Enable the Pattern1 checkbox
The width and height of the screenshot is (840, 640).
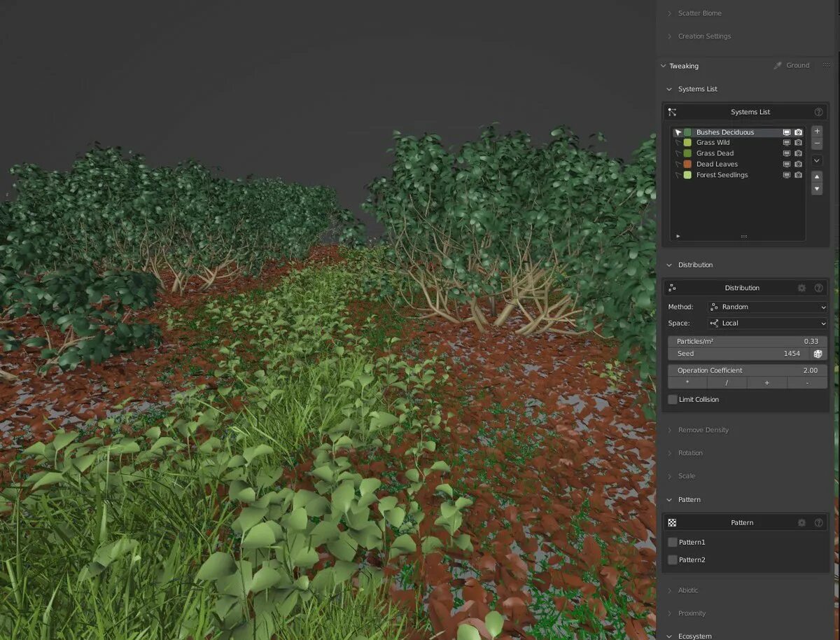(x=673, y=541)
